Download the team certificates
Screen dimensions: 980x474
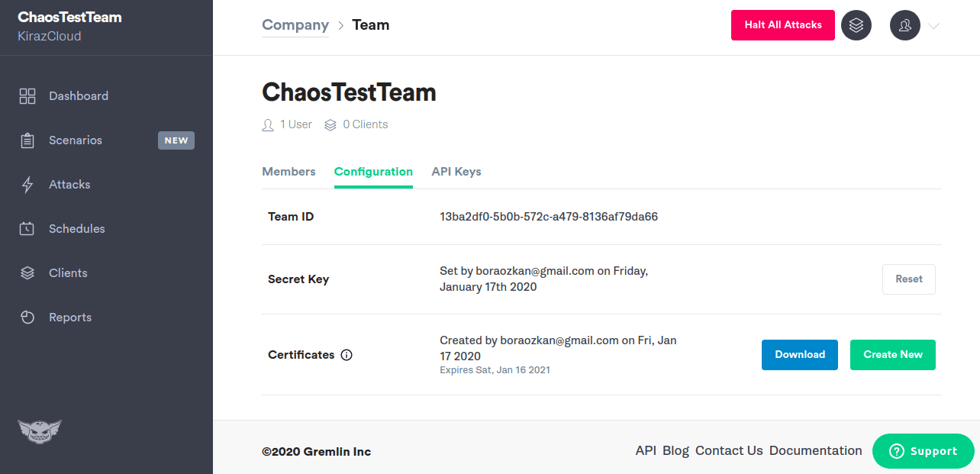click(800, 355)
